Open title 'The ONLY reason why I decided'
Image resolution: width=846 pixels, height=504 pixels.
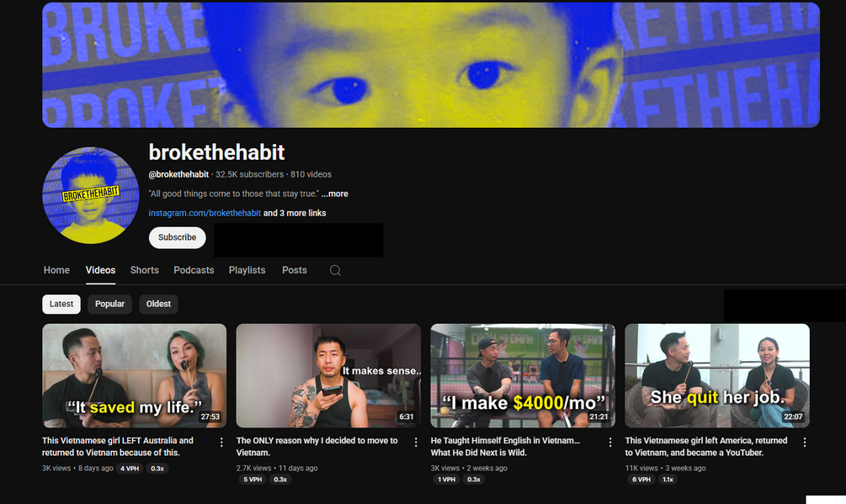pyautogui.click(x=317, y=446)
